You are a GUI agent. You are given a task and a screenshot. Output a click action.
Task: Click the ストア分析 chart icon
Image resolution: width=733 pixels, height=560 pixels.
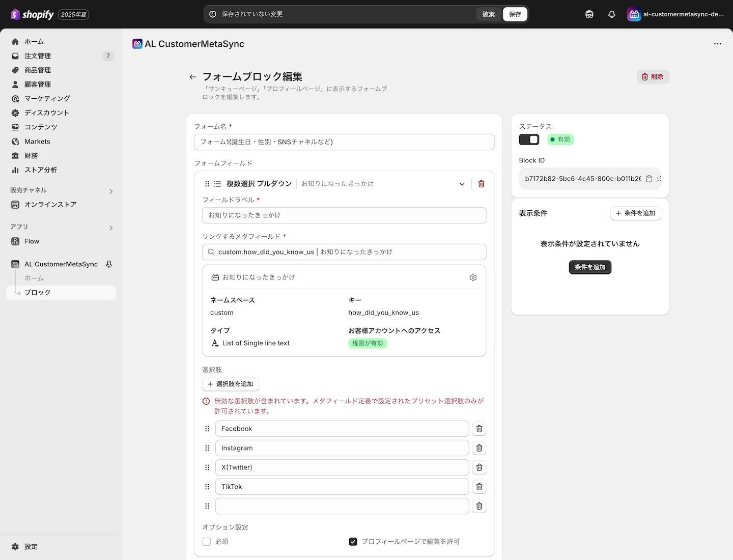pos(15,170)
